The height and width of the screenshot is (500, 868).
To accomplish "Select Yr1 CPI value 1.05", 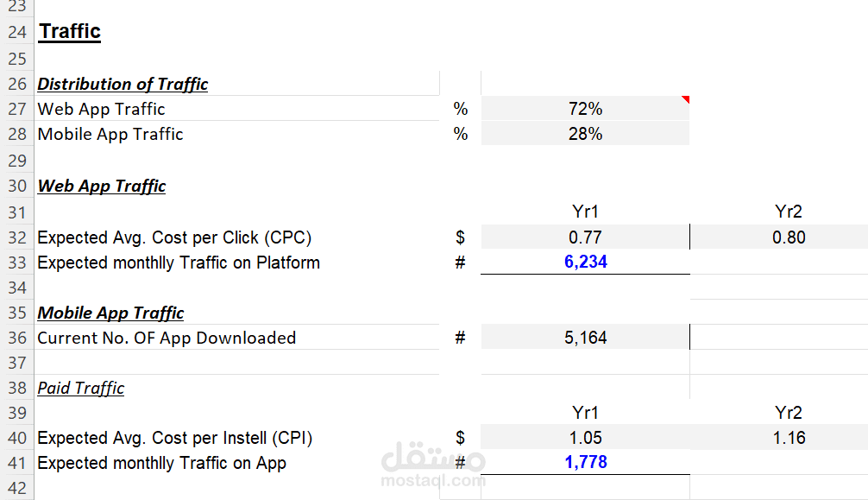I will [x=585, y=438].
